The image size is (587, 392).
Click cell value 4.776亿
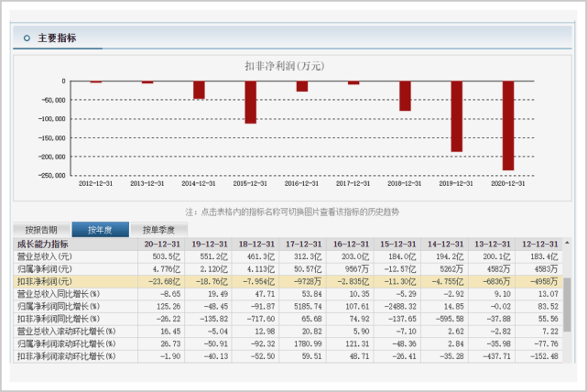pos(167,269)
